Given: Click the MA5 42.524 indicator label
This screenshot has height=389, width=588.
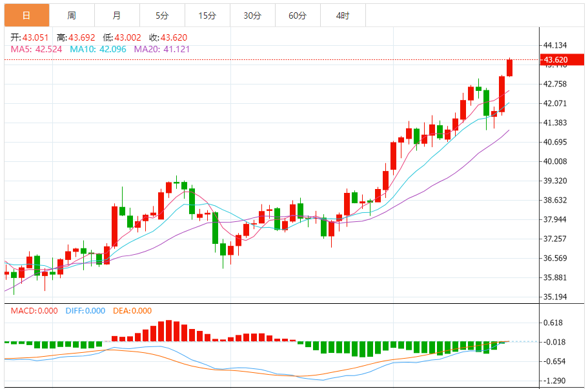Looking at the screenshot, I should (36, 49).
